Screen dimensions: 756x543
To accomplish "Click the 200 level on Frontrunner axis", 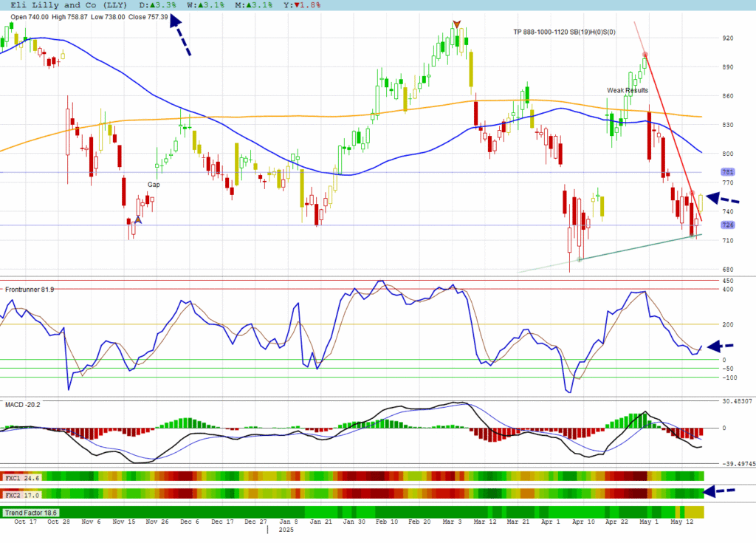I will click(x=728, y=325).
